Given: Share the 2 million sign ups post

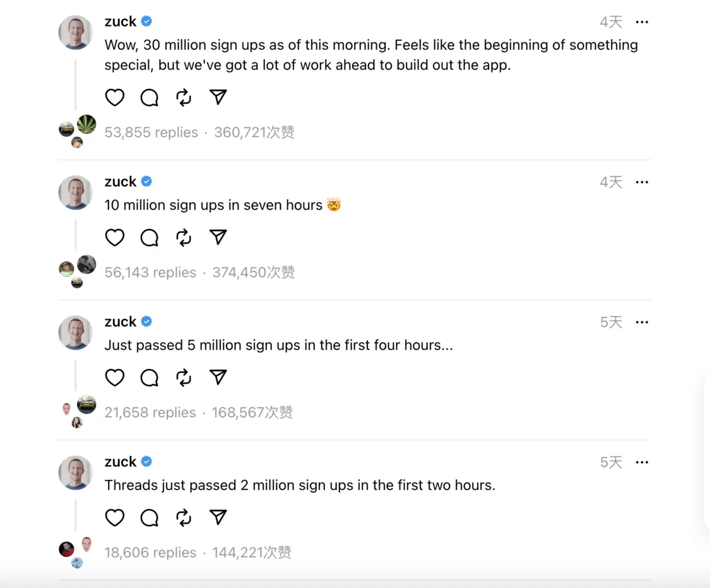Looking at the screenshot, I should [218, 517].
